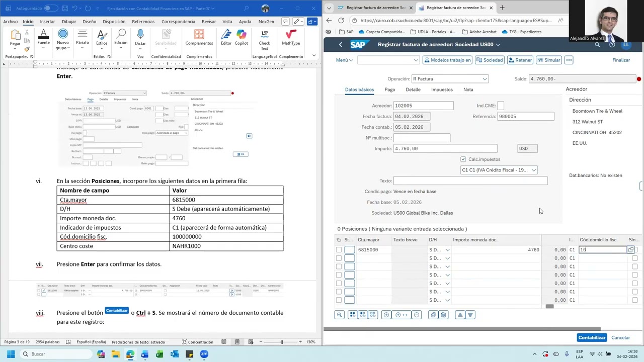644x362 pixels.
Task: Click Modelos trabajo en button
Action: [447, 60]
